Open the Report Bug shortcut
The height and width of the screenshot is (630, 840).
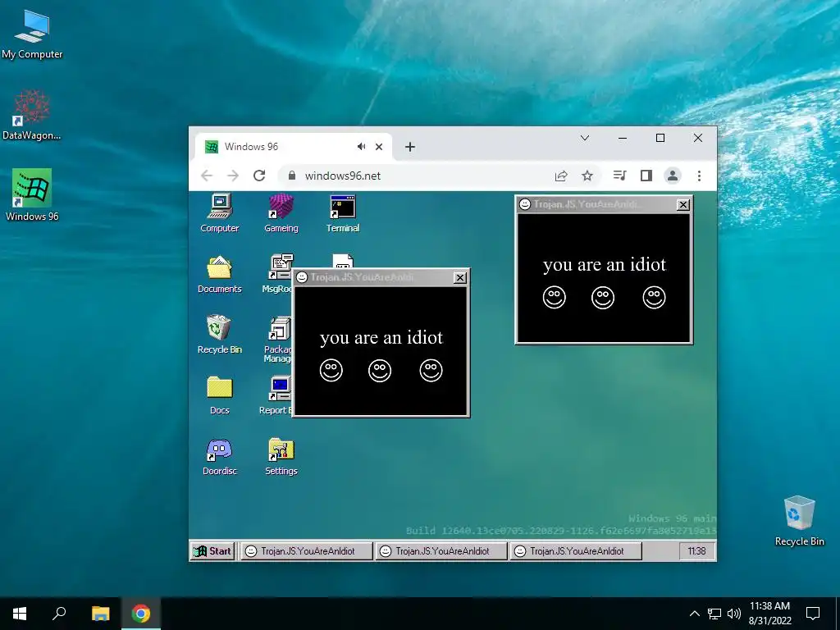coord(276,395)
